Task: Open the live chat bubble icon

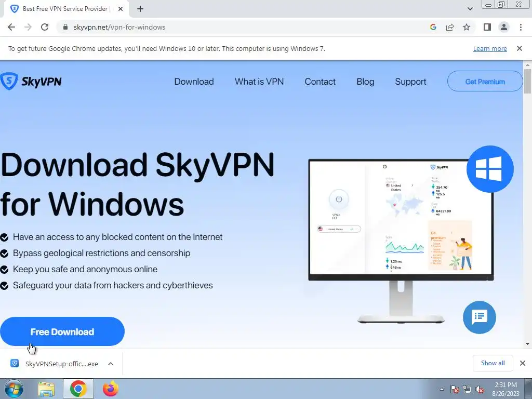Action: point(480,317)
